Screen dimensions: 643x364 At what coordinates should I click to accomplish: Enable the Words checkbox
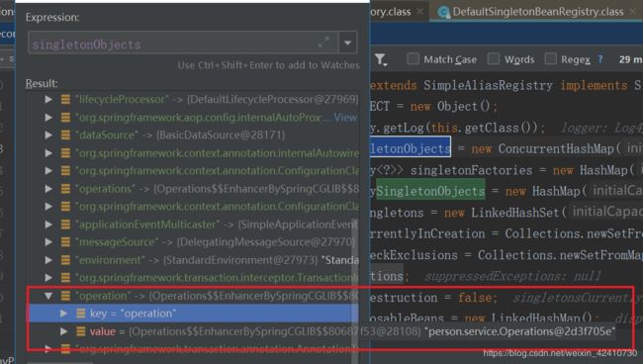(x=494, y=59)
